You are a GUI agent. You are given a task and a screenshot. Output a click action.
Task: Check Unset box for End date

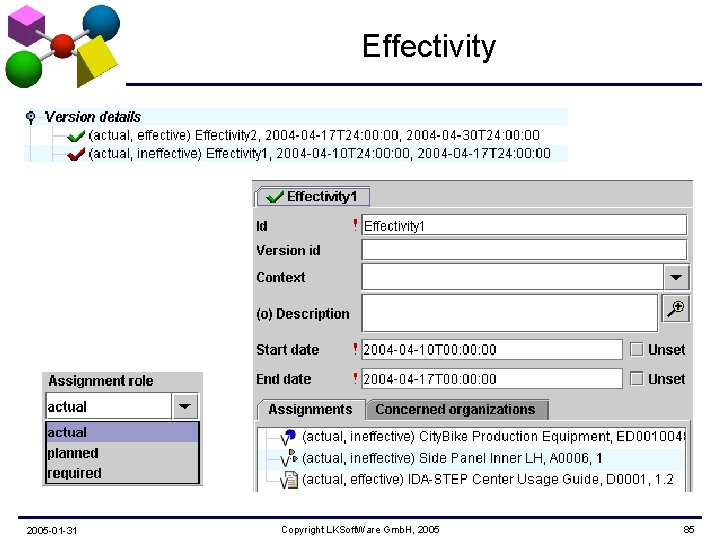coord(636,379)
